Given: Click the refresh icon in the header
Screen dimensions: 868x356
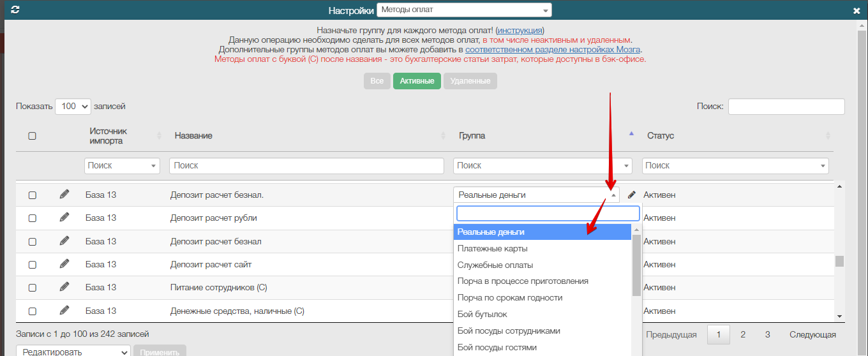Looking at the screenshot, I should click(15, 10).
